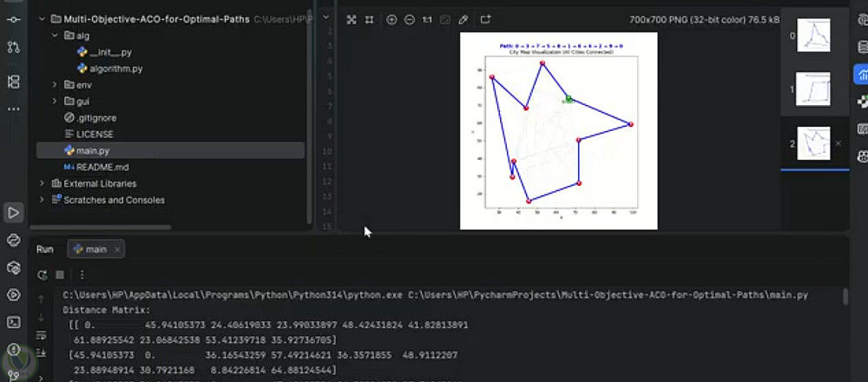Screen dimensions: 868x382
Task: Show plot thumbnail number 0
Action: point(813,36)
